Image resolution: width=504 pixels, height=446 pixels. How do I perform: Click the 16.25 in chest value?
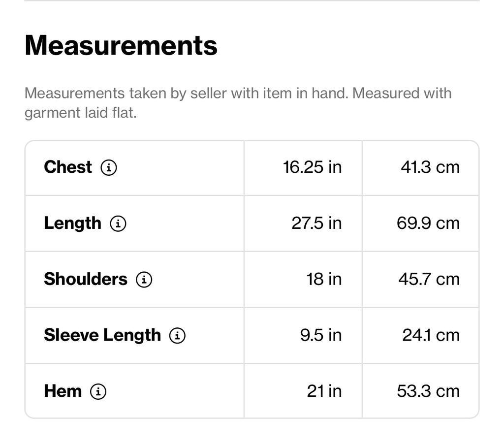(312, 167)
